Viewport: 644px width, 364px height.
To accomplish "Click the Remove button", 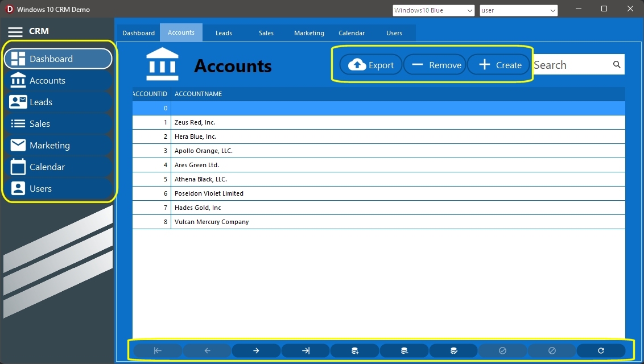I will point(435,65).
